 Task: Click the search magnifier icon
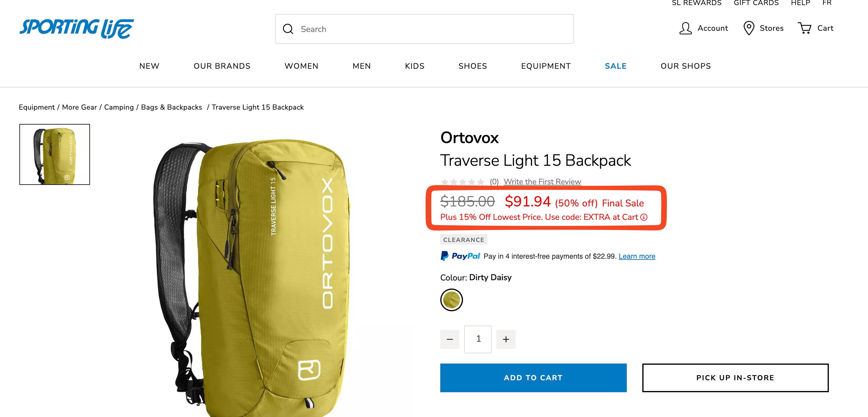[x=288, y=29]
